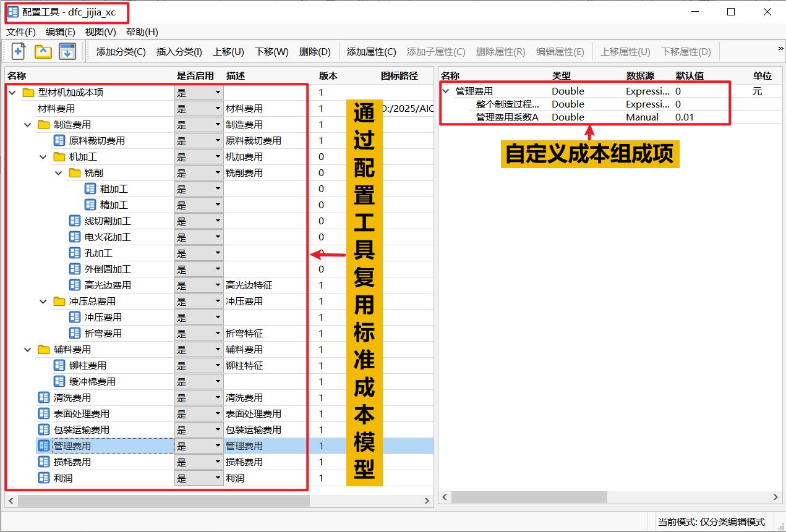Image resolution: width=786 pixels, height=532 pixels.
Task: Collapse the 辅料费用 tree node
Action: [27, 350]
